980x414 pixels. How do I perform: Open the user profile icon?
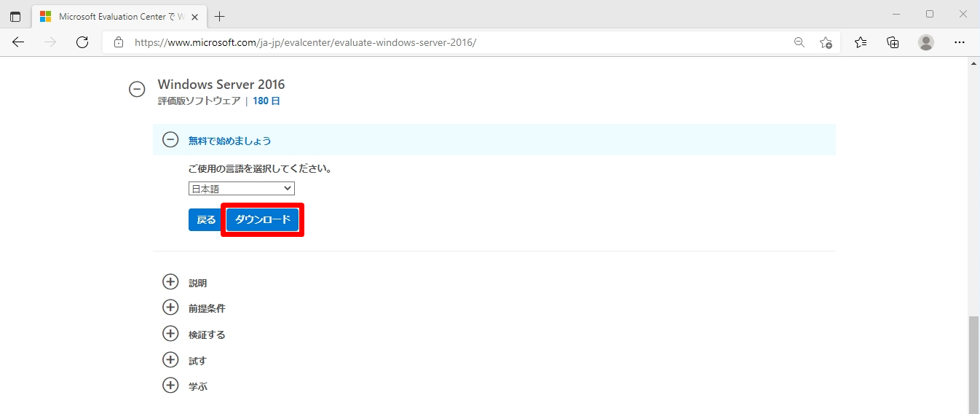click(x=926, y=42)
